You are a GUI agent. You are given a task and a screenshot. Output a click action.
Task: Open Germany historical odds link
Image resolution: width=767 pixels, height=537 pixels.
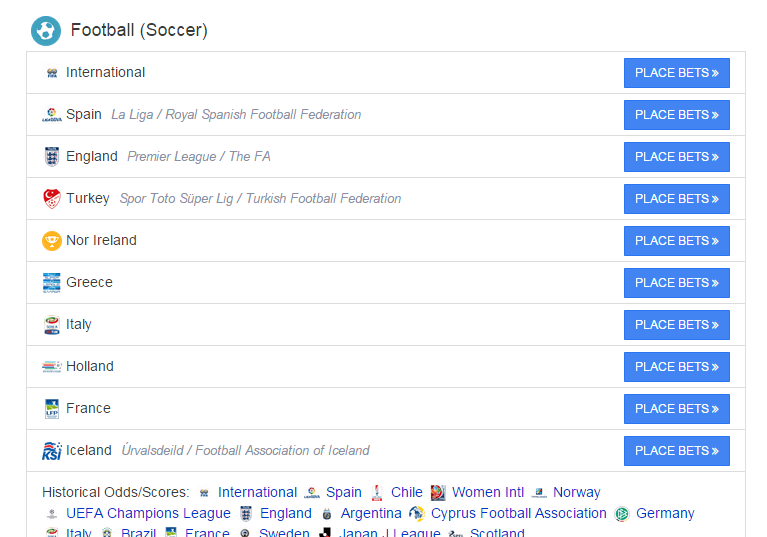665,513
